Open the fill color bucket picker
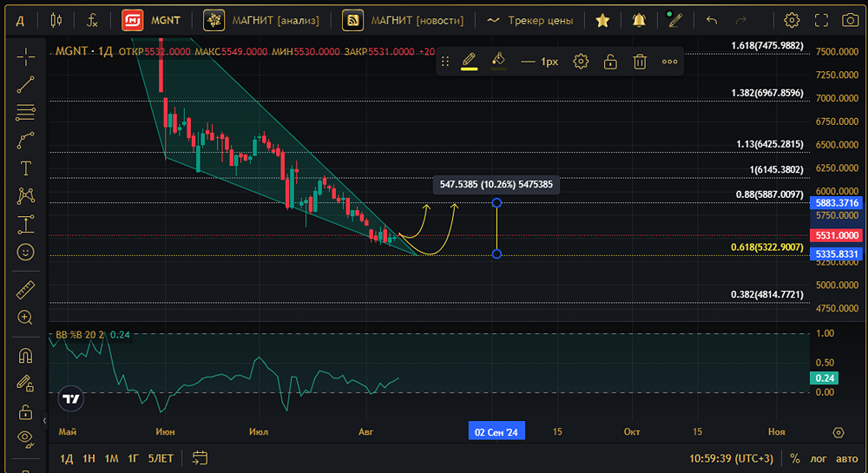The height and width of the screenshot is (473, 868). [498, 61]
